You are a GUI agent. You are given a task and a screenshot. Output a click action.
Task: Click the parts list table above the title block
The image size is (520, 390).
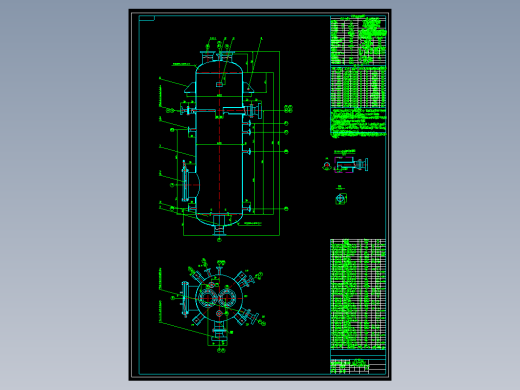pos(358,294)
